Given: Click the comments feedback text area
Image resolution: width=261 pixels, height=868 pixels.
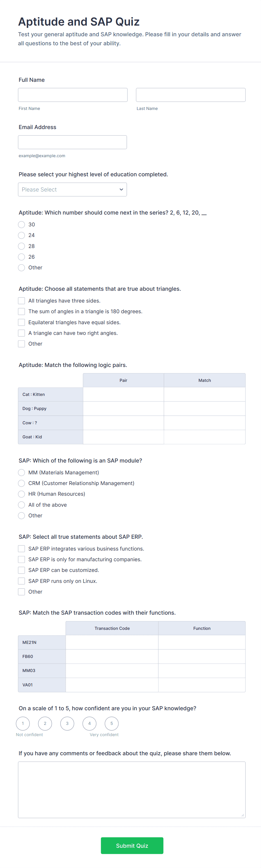Looking at the screenshot, I should click(x=132, y=789).
